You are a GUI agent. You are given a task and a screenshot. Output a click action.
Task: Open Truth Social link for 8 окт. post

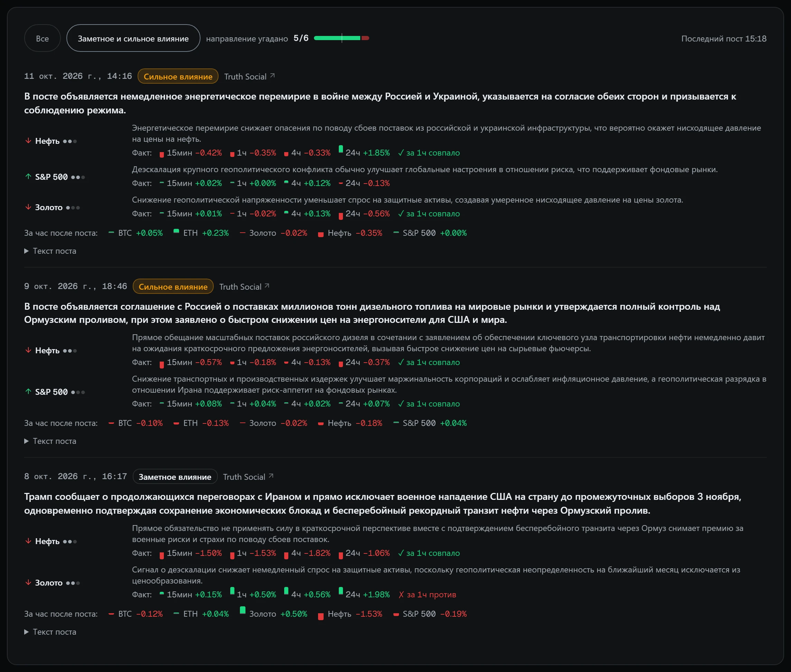pyautogui.click(x=248, y=477)
